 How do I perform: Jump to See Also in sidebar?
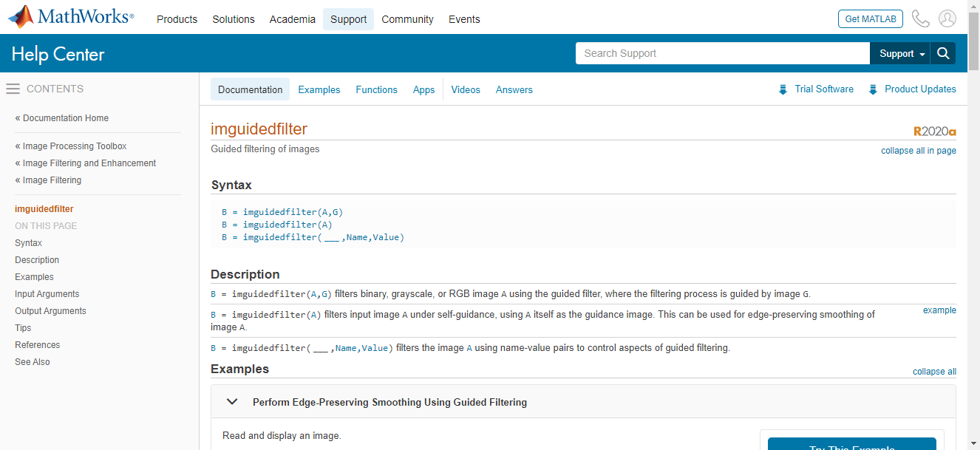33,362
